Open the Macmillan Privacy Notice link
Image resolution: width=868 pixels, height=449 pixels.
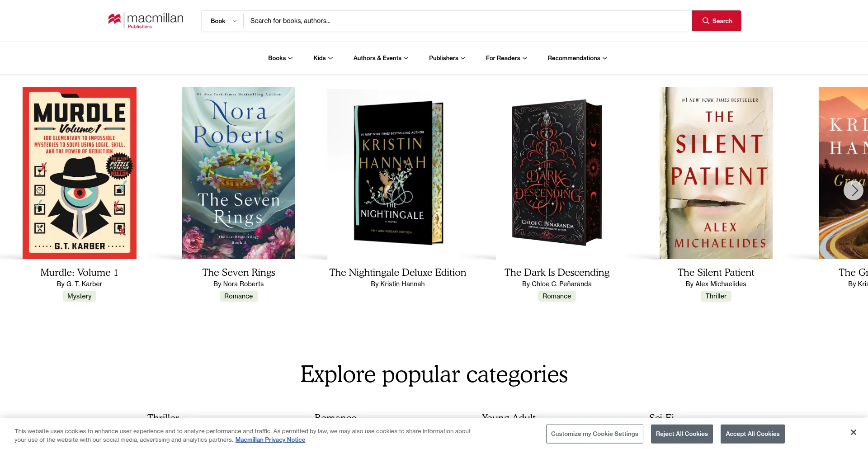click(270, 440)
